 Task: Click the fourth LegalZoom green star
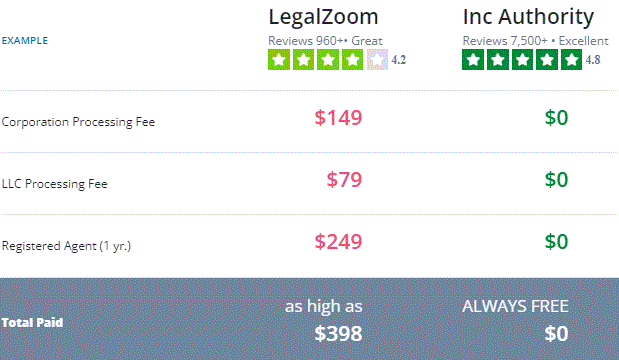point(353,60)
